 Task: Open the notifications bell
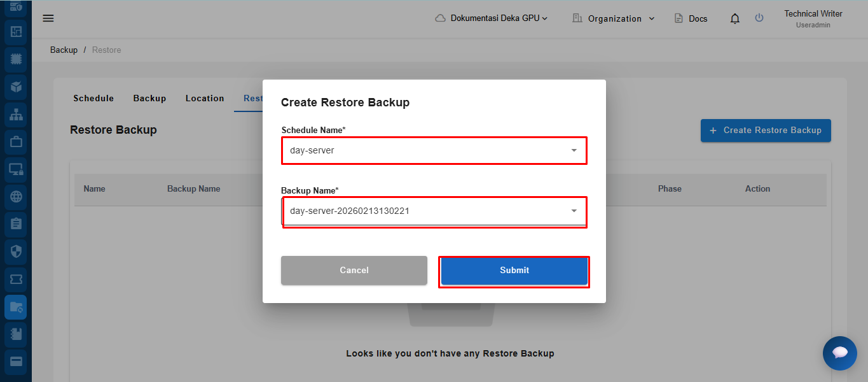735,18
